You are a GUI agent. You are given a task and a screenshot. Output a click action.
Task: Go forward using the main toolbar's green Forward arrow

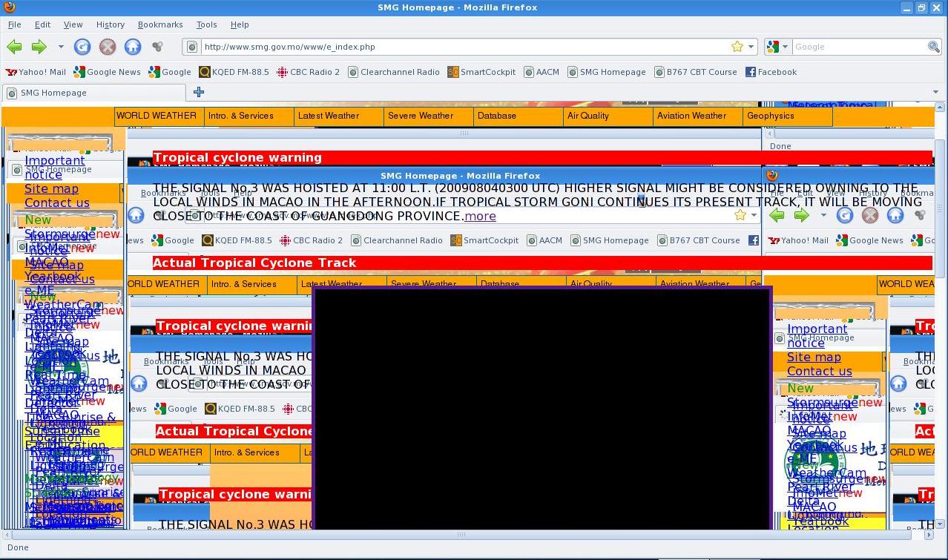point(39,47)
